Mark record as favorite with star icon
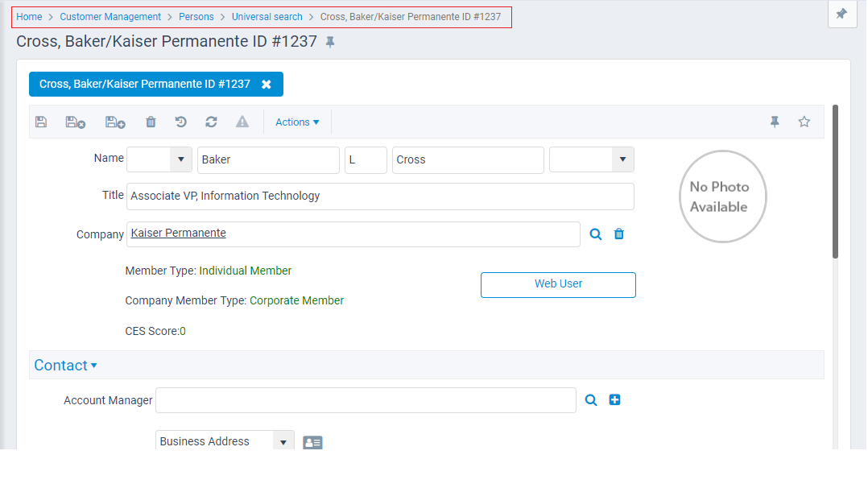The width and height of the screenshot is (868, 488). [x=804, y=122]
